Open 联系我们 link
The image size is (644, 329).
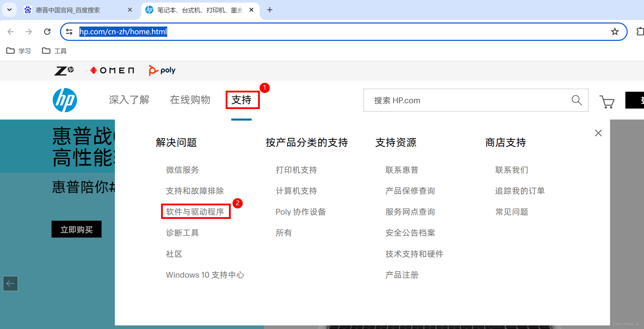(512, 170)
